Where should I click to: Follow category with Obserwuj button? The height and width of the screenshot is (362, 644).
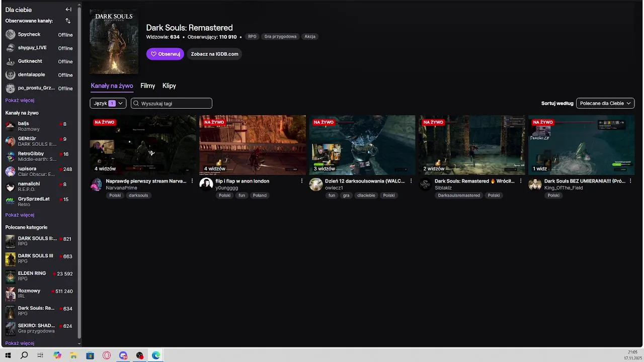(x=165, y=54)
